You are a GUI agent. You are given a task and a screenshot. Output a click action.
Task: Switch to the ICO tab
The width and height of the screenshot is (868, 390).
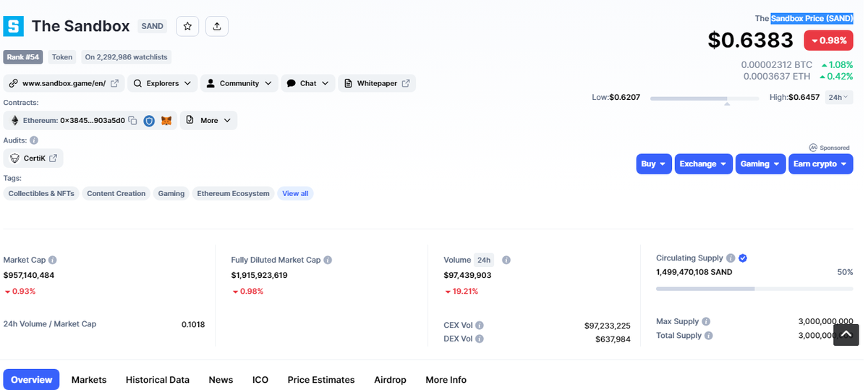point(260,380)
